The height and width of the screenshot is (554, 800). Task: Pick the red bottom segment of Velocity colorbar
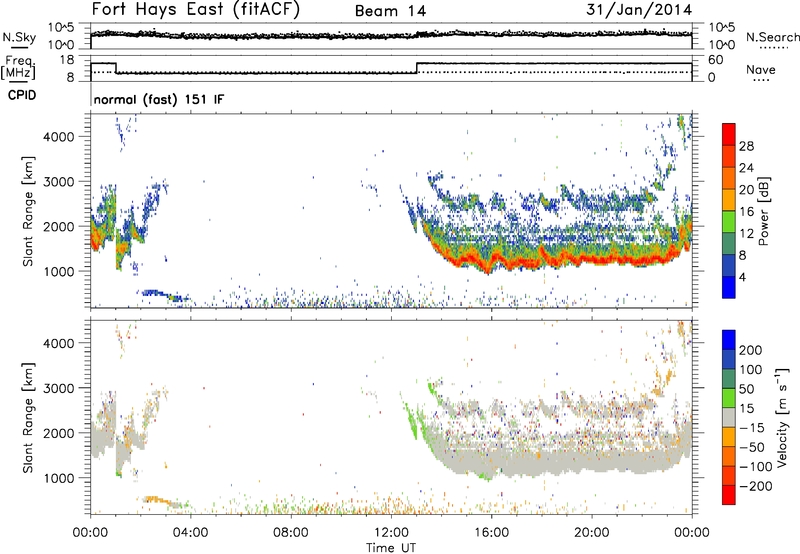729,495
